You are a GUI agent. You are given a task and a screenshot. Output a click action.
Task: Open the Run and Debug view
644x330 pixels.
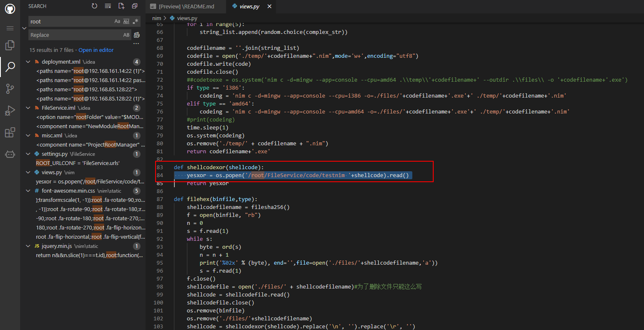coord(10,111)
